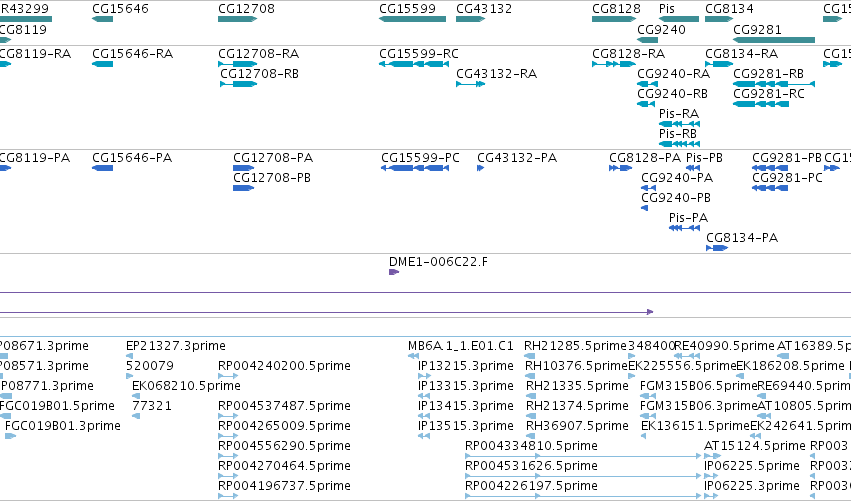Image resolution: width=851 pixels, height=501 pixels.
Task: Select the CG12708 gene label
Action: click(246, 9)
